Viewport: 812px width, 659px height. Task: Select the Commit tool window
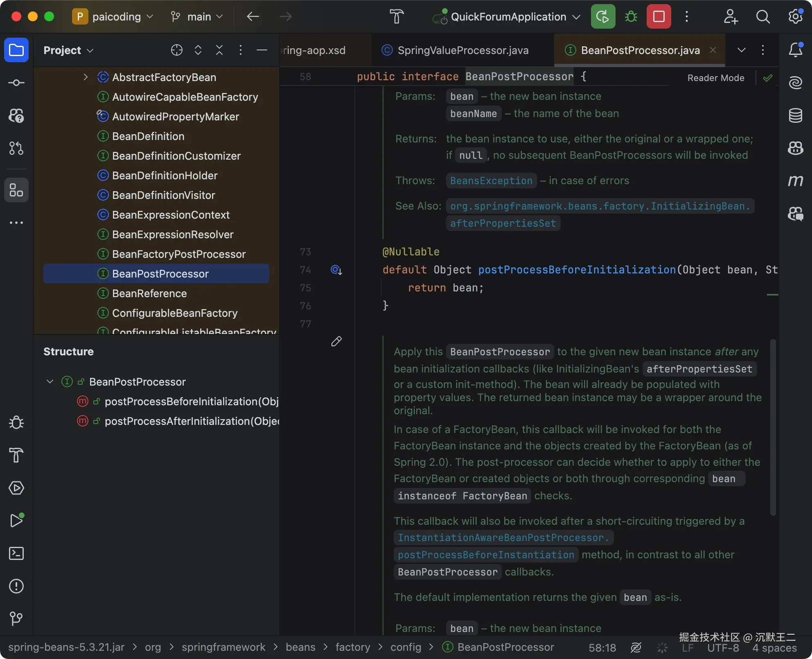pyautogui.click(x=16, y=82)
